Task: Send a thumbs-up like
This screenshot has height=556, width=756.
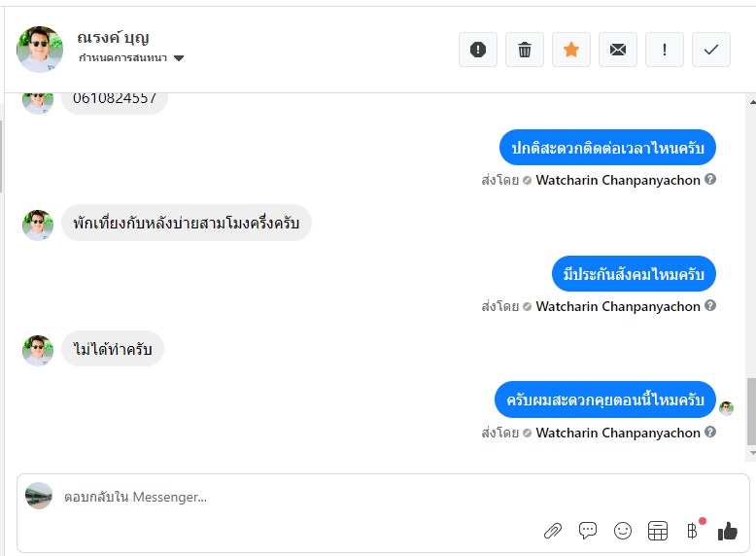Action: (x=728, y=532)
